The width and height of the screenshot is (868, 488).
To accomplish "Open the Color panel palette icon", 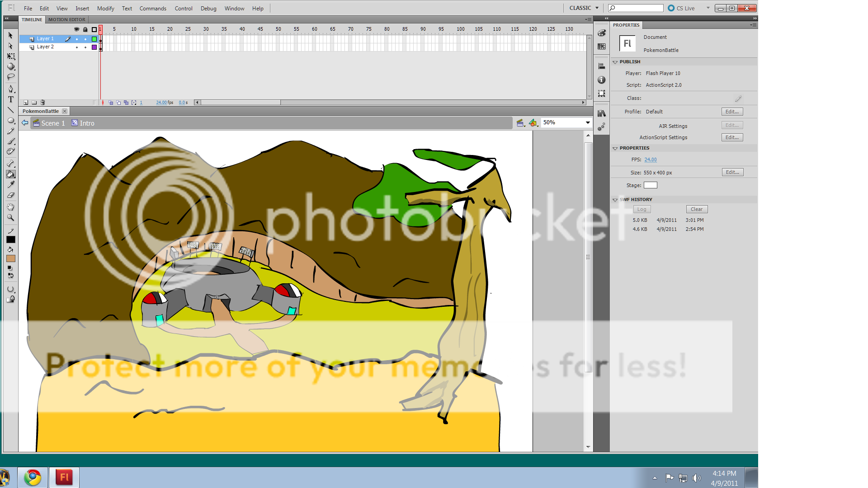I will tap(601, 33).
